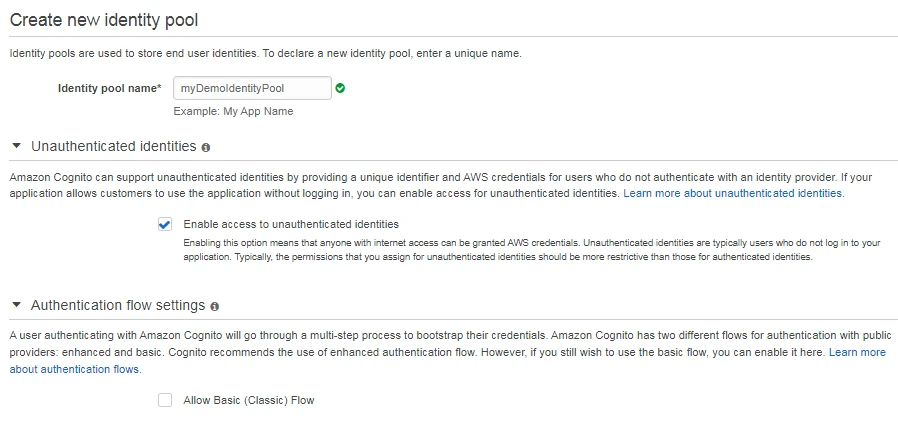The width and height of the screenshot is (898, 427).
Task: Focus the Identity pool name field
Action: coord(252,88)
